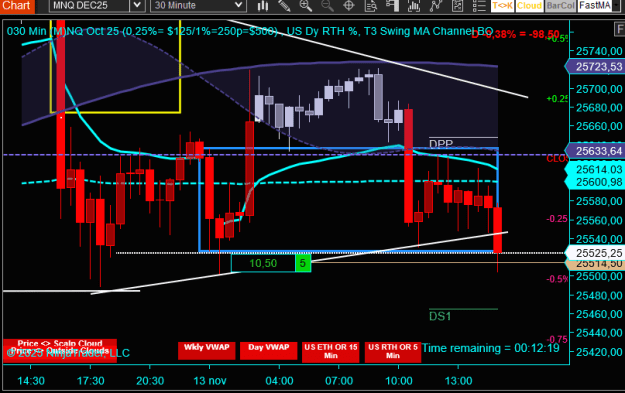Viewport: 625px width, 393px height.
Task: Show the data box icon
Action: click(371, 6)
